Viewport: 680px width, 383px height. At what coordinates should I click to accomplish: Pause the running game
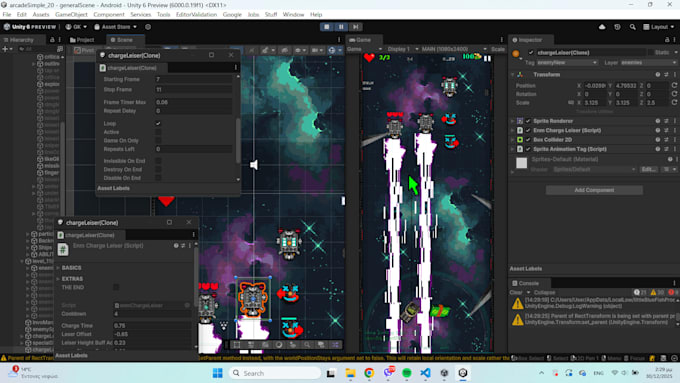pyautogui.click(x=341, y=27)
